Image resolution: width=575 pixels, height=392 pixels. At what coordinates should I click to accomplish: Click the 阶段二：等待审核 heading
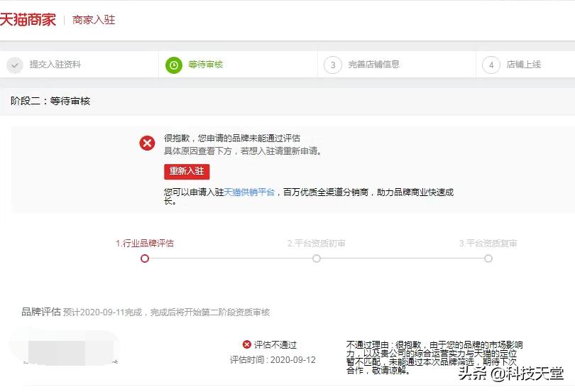coord(50,101)
